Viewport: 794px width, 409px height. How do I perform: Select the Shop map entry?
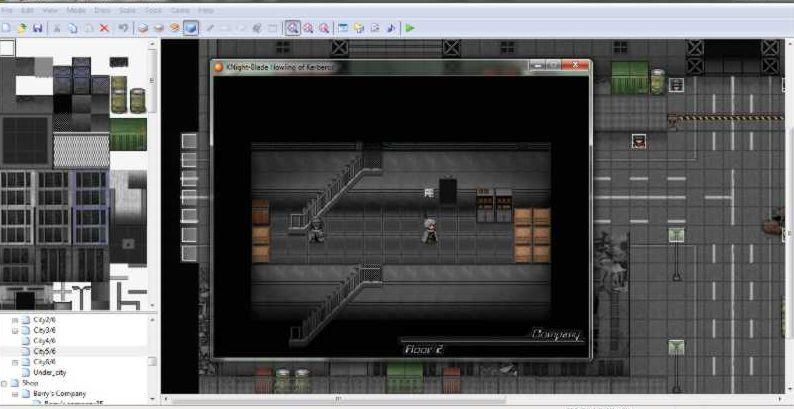pos(30,383)
